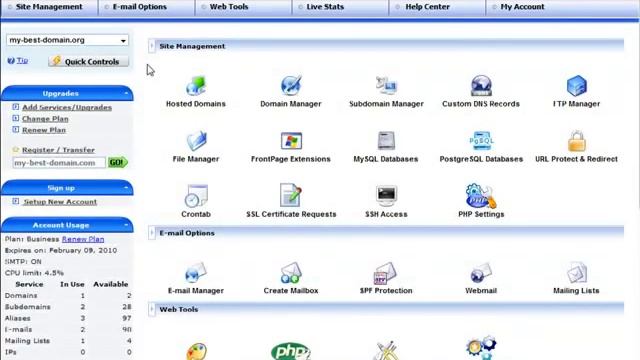The width and height of the screenshot is (640, 360).
Task: Click the SSH Access label
Action: coord(386,214)
